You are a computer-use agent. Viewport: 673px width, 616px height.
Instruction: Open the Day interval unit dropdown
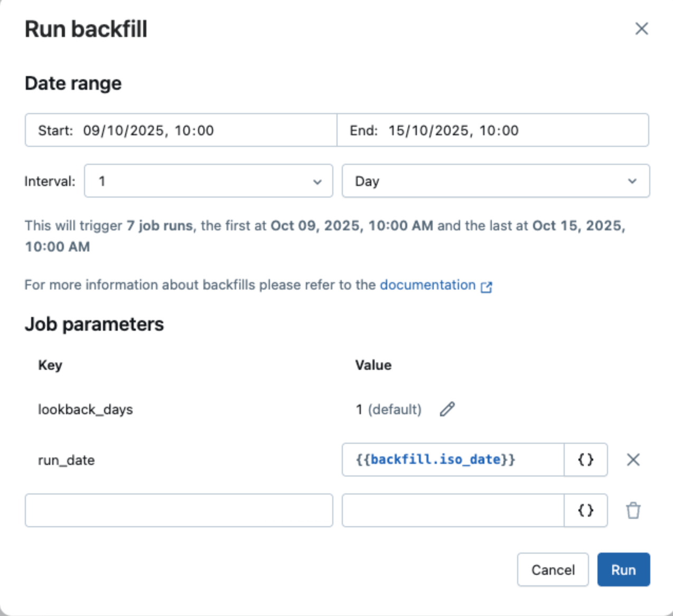[496, 181]
